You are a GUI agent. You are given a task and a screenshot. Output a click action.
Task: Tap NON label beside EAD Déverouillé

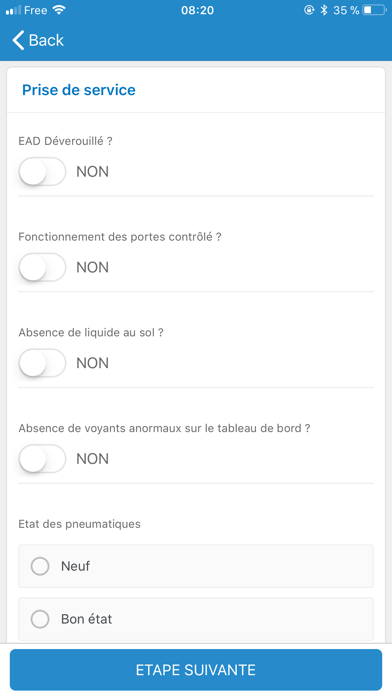pos(92,172)
